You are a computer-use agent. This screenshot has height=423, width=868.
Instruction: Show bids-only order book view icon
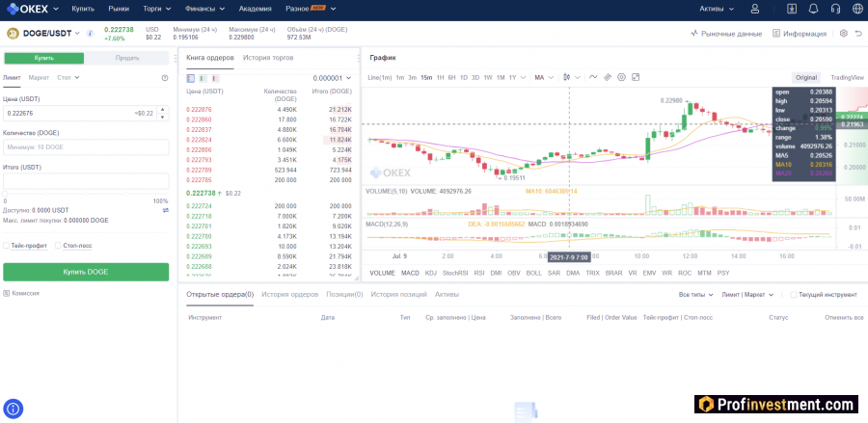point(203,78)
